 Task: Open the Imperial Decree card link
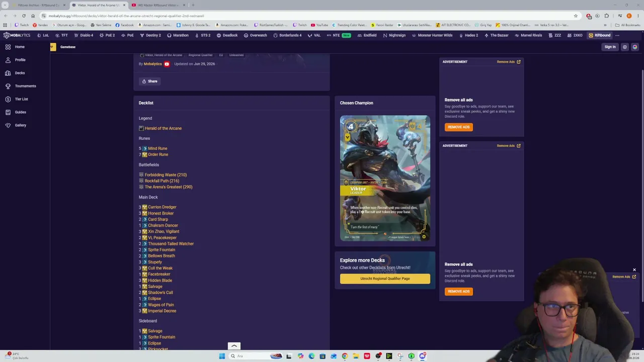point(162,311)
